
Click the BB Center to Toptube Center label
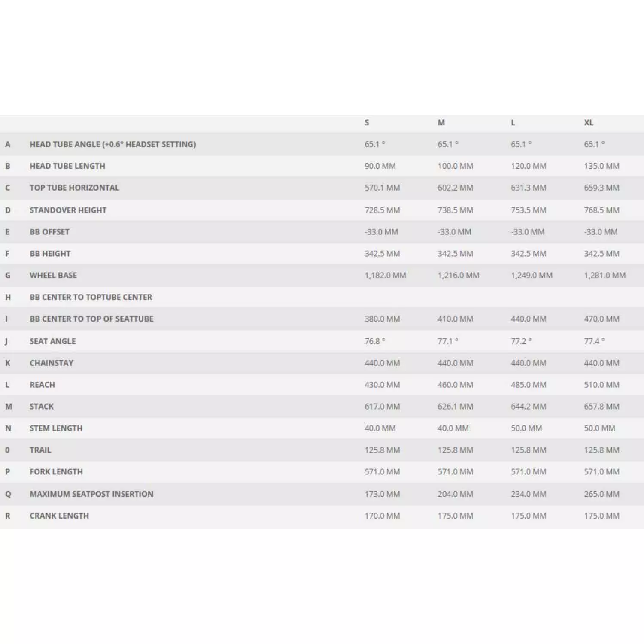91,297
